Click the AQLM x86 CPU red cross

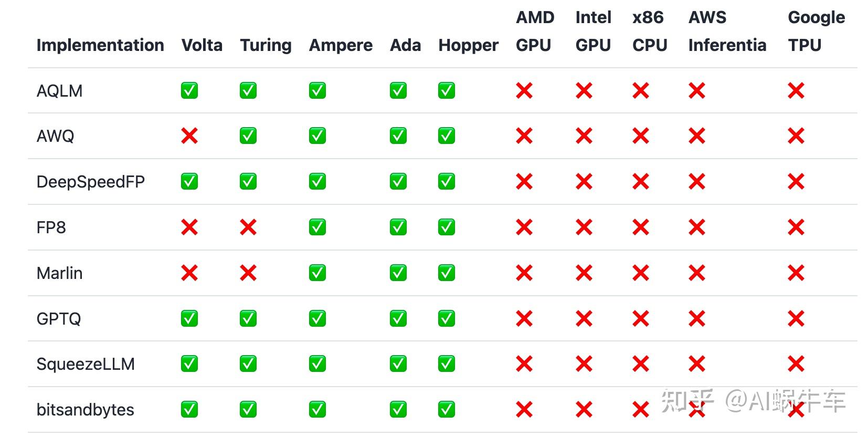tap(641, 90)
